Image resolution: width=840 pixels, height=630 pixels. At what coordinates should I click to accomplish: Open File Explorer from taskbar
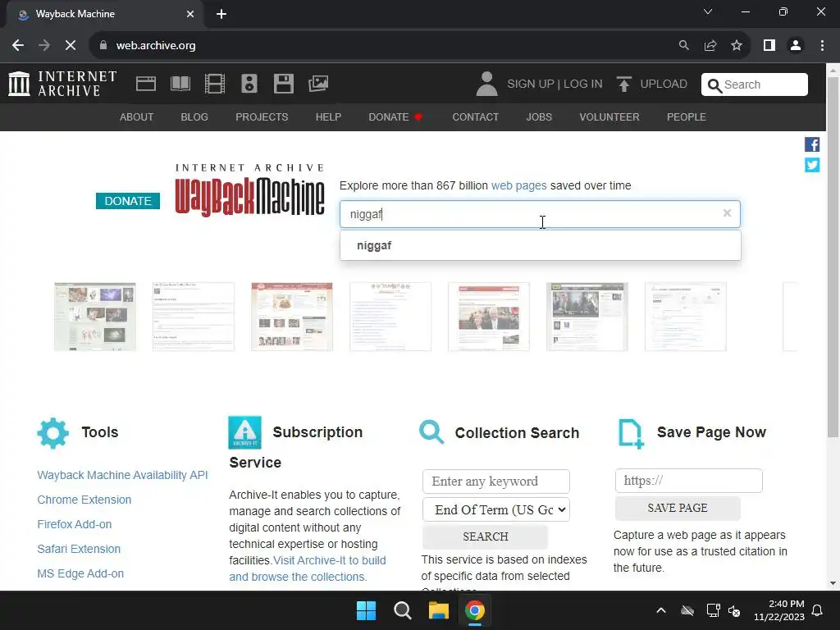click(x=438, y=610)
